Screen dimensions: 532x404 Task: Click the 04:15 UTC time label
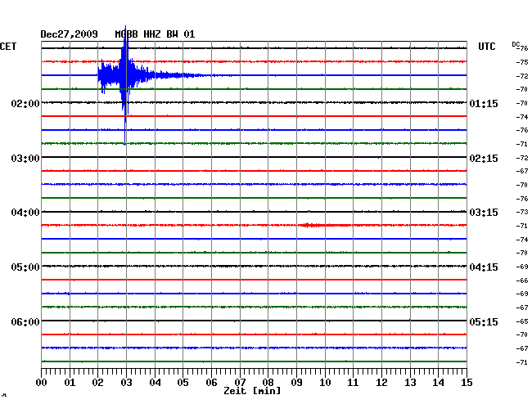tap(484, 267)
